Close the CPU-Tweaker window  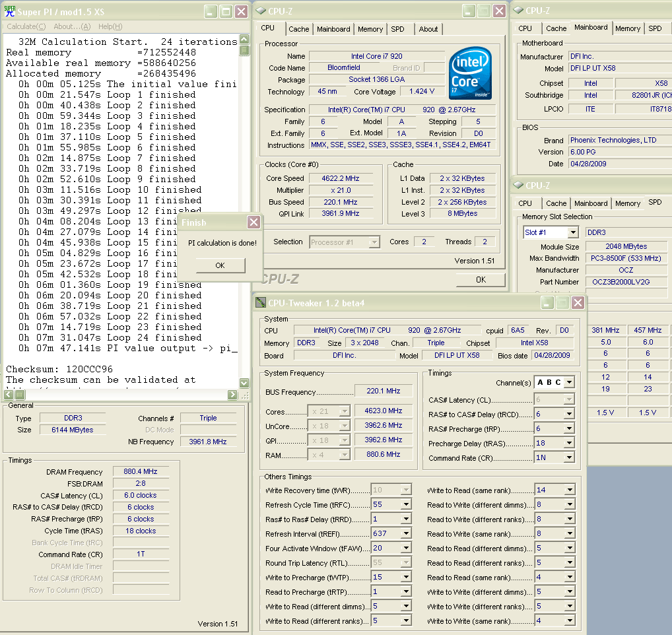[578, 302]
